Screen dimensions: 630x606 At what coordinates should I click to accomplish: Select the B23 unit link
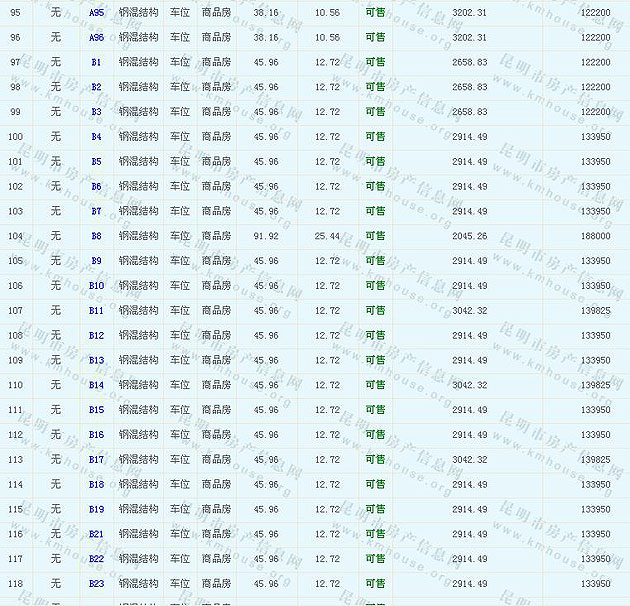pyautogui.click(x=96, y=584)
